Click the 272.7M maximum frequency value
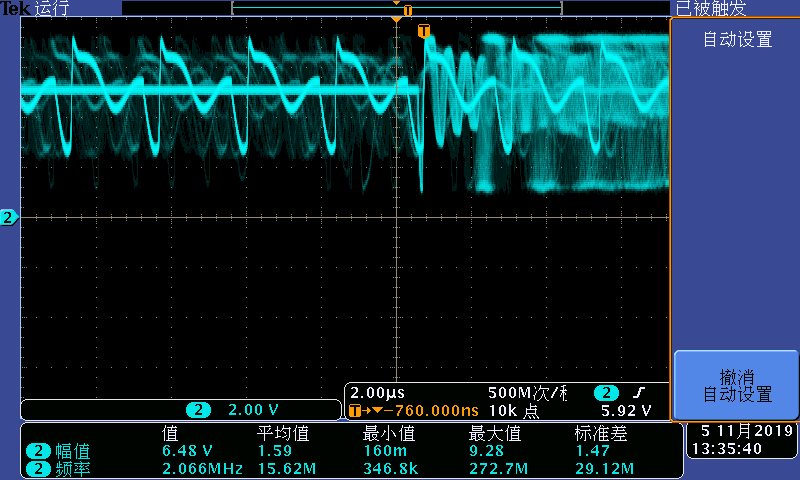Image resolution: width=800 pixels, height=480 pixels. pos(498,468)
